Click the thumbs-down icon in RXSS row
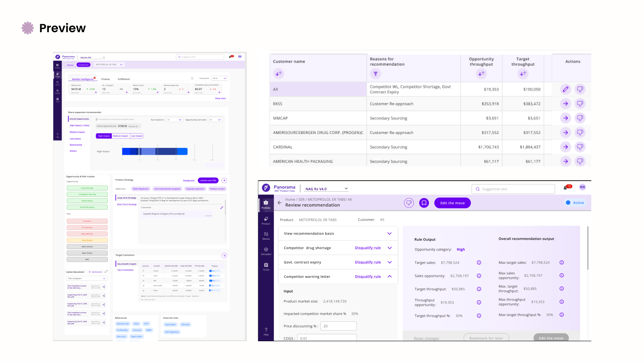644x362 pixels. tap(580, 104)
